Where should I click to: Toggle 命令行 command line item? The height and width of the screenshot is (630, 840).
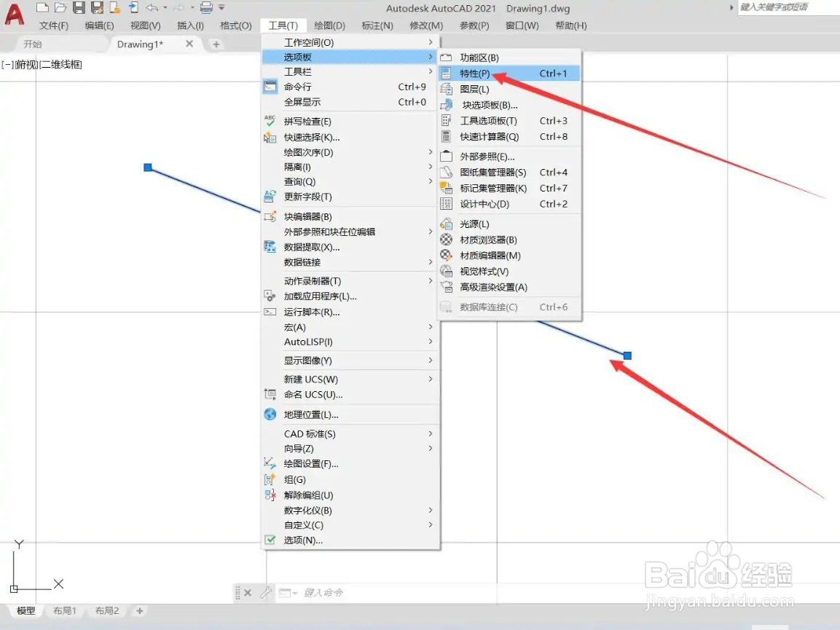point(351,86)
